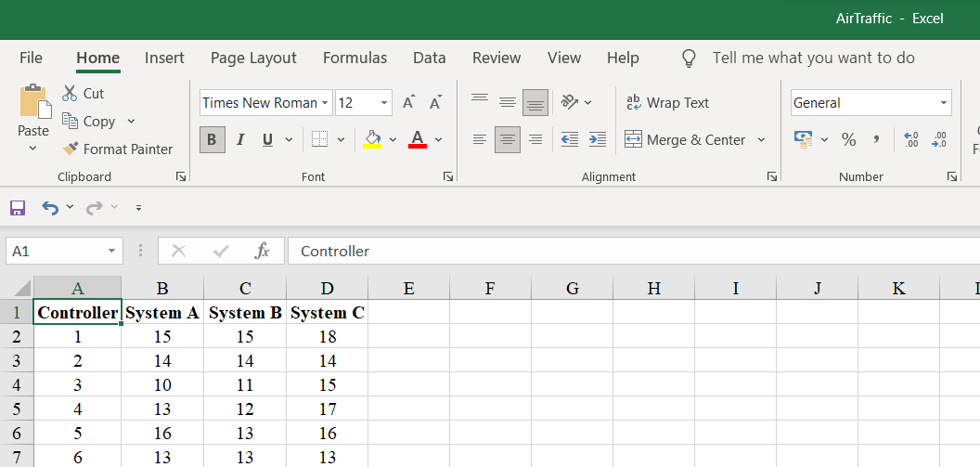Open the Name Box dropdown arrow

tap(112, 252)
